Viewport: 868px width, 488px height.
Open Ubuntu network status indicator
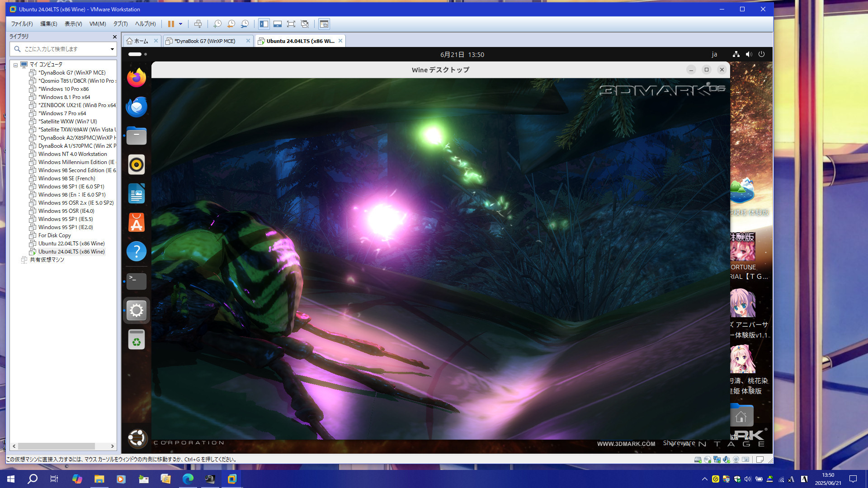pos(736,54)
